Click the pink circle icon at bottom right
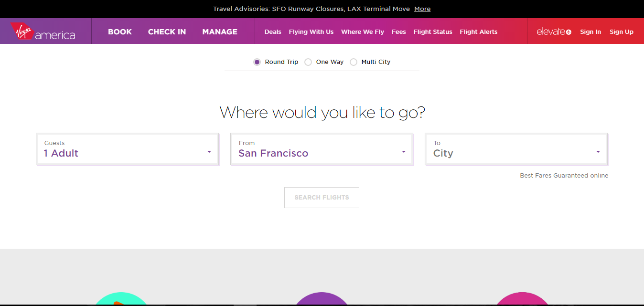 coord(522,299)
